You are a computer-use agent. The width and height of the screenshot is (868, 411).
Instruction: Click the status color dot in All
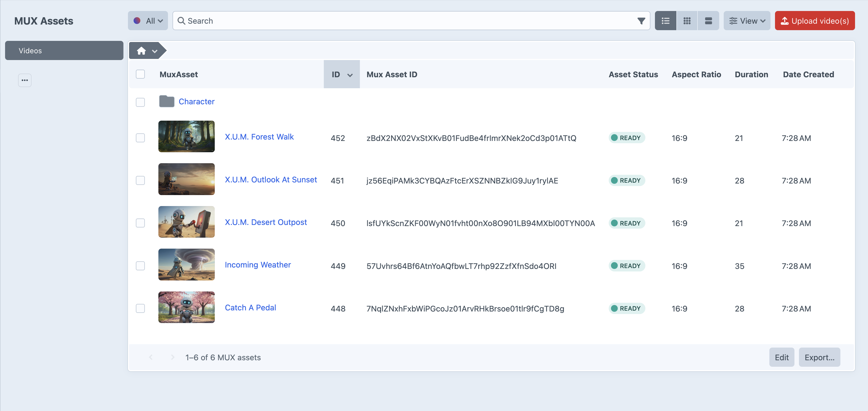[x=137, y=21]
